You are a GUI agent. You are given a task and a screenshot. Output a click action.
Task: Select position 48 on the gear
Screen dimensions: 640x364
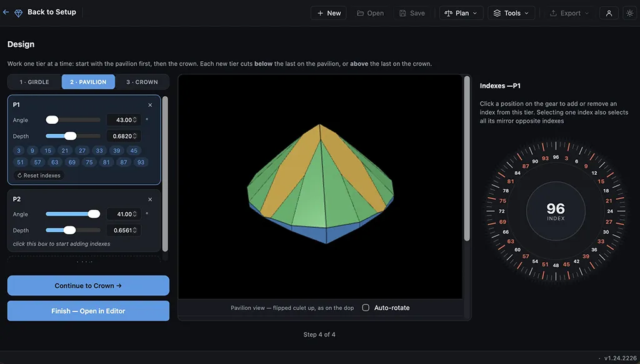pyautogui.click(x=556, y=265)
